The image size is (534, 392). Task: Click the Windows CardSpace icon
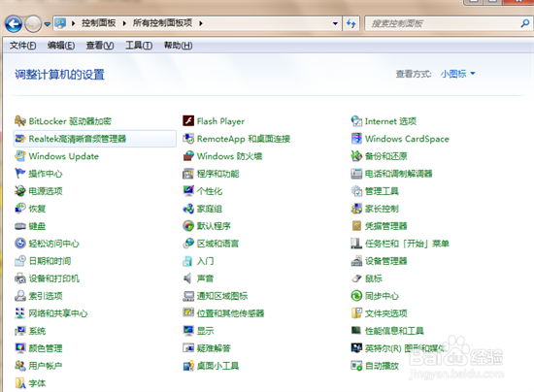(356, 139)
